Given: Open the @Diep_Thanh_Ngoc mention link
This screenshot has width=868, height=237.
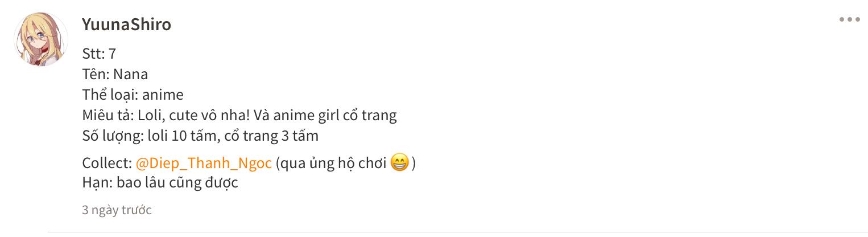Looking at the screenshot, I should click(x=204, y=164).
